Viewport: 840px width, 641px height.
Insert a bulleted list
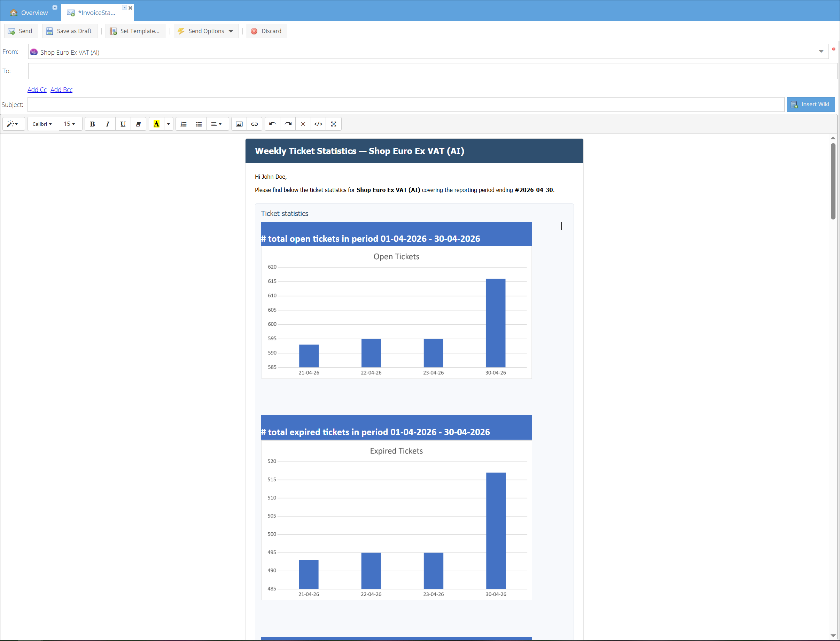199,124
